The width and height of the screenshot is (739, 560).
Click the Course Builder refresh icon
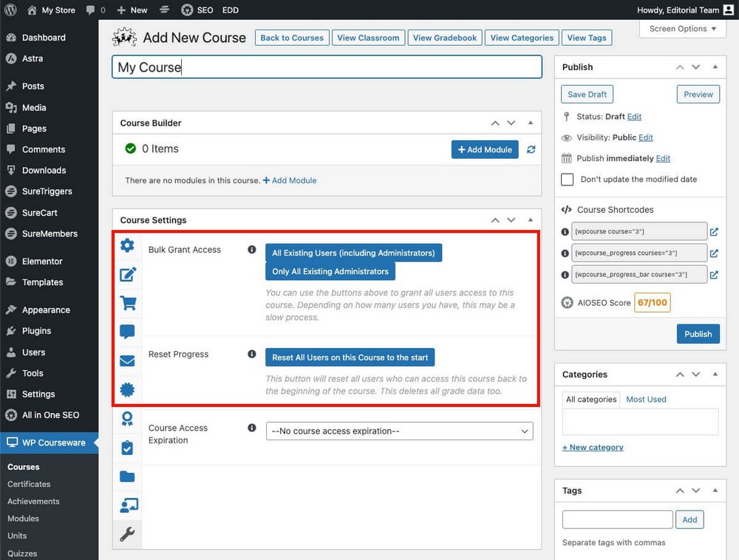point(531,149)
